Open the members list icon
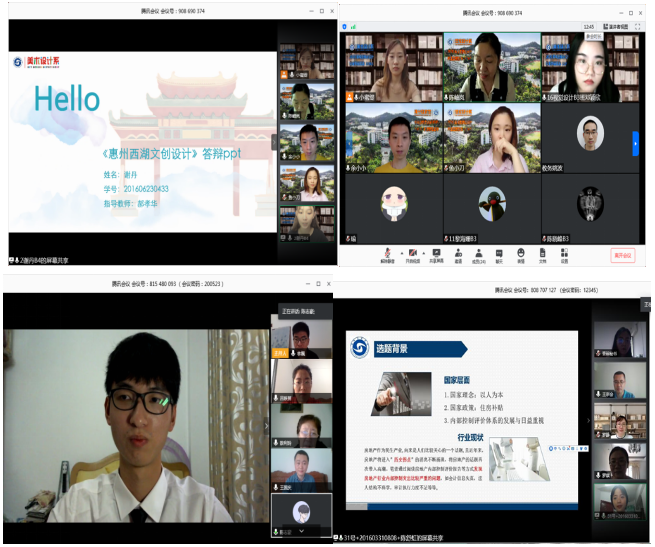This screenshot has height=547, width=655. tap(480, 253)
